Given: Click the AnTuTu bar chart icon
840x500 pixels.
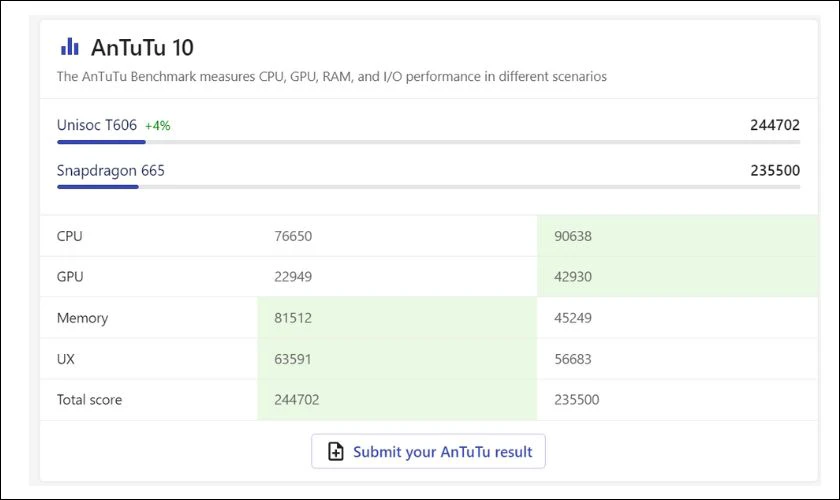Looking at the screenshot, I should [70, 47].
